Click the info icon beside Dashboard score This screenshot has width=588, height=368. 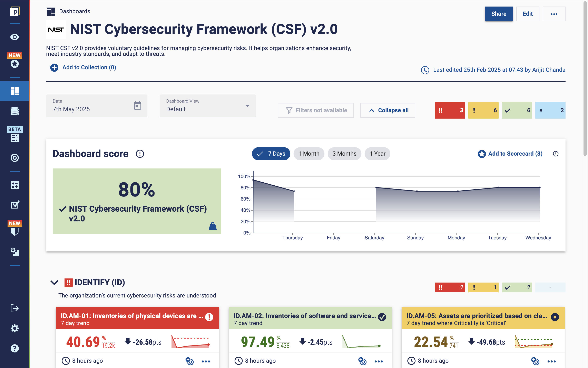(x=140, y=154)
